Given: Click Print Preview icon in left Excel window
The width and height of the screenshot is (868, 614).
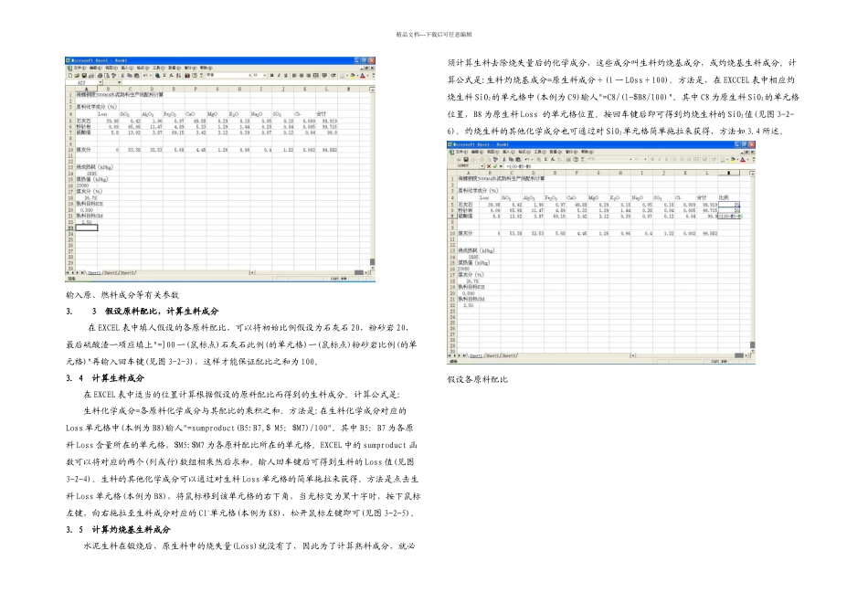Looking at the screenshot, I should click(107, 75).
